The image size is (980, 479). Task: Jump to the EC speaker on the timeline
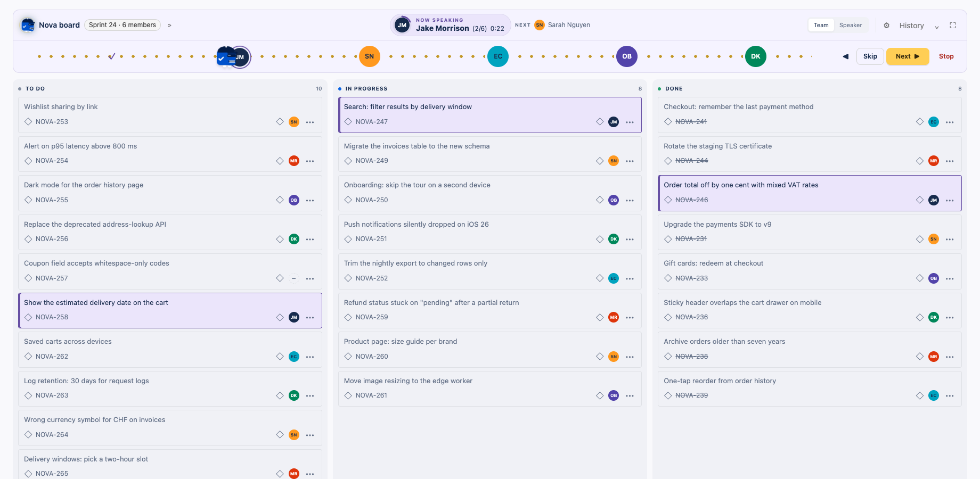click(x=498, y=56)
